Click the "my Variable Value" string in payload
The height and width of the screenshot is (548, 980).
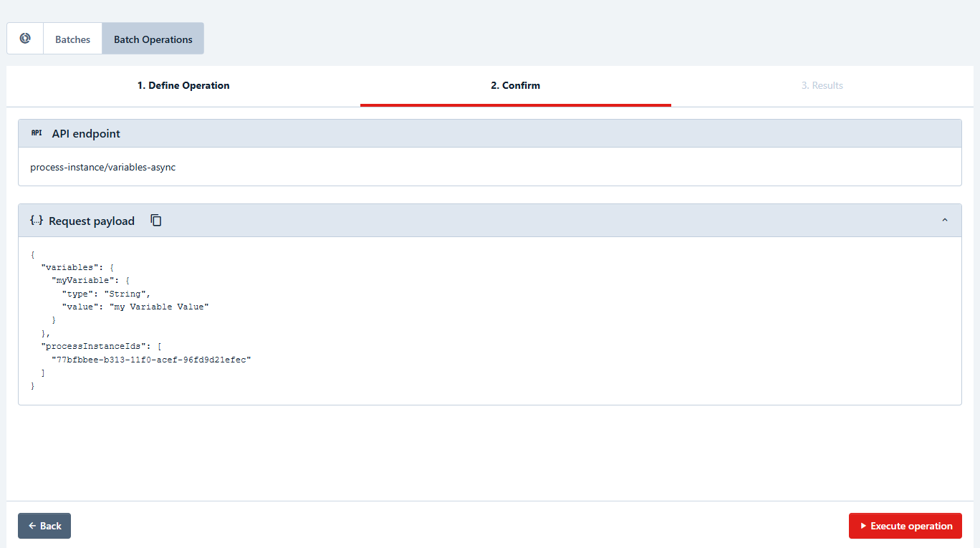click(x=158, y=307)
